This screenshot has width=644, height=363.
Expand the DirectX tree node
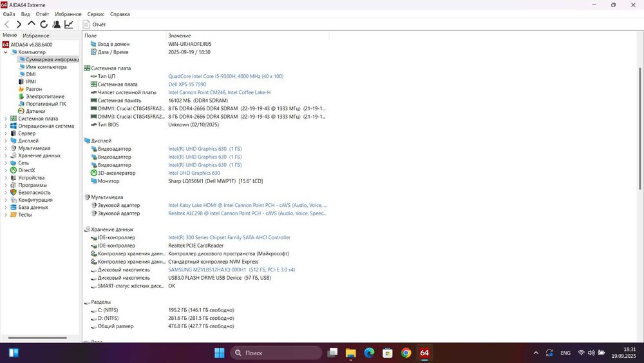(x=5, y=170)
